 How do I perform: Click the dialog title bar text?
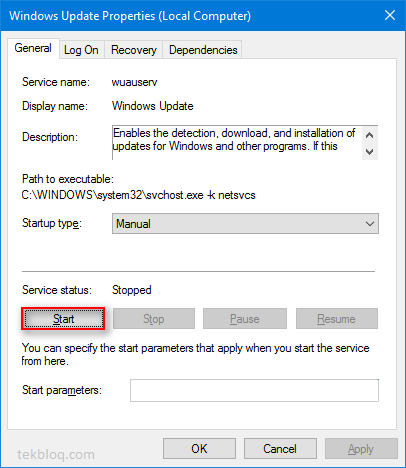pos(130,16)
